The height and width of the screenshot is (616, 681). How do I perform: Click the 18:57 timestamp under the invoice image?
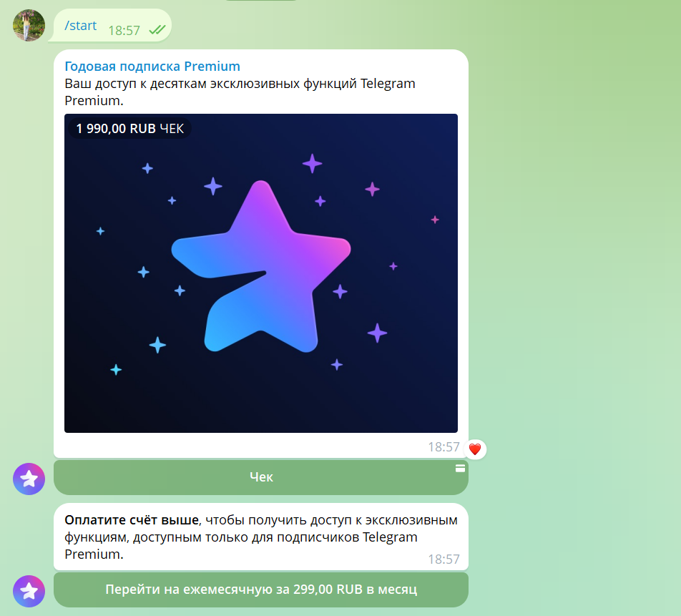point(444,447)
